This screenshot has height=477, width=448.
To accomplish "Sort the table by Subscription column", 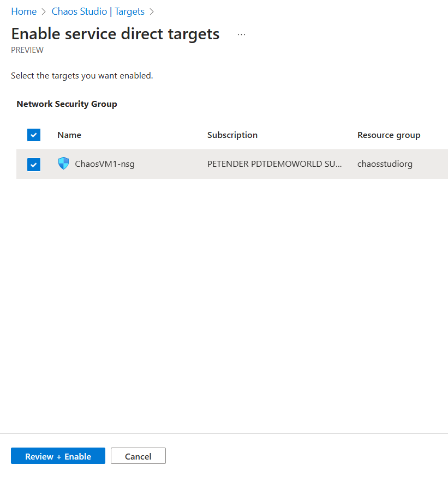I will pos(232,135).
